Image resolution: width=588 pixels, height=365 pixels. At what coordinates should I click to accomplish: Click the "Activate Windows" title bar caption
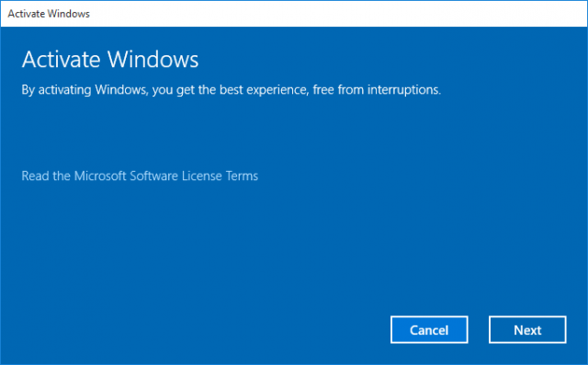pos(49,14)
